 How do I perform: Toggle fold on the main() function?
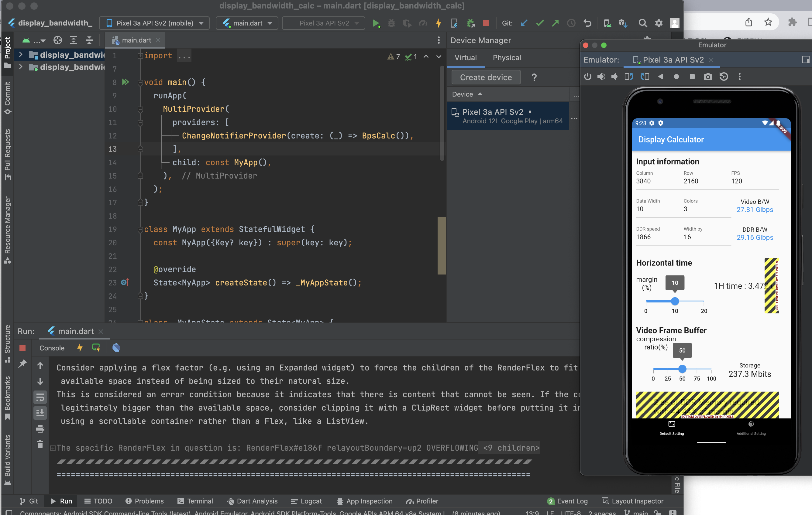click(140, 82)
